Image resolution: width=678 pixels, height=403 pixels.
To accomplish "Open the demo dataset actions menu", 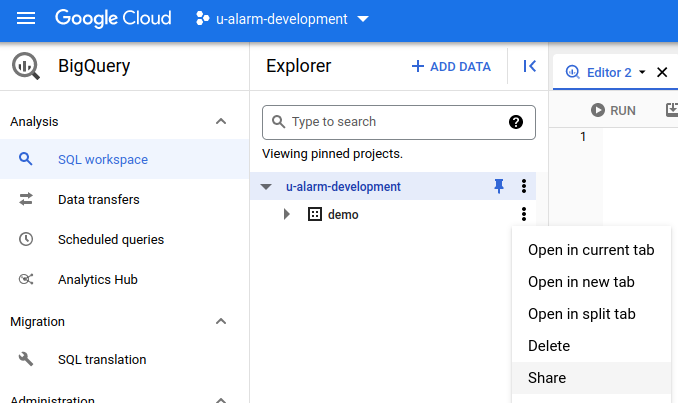I will 523,214.
